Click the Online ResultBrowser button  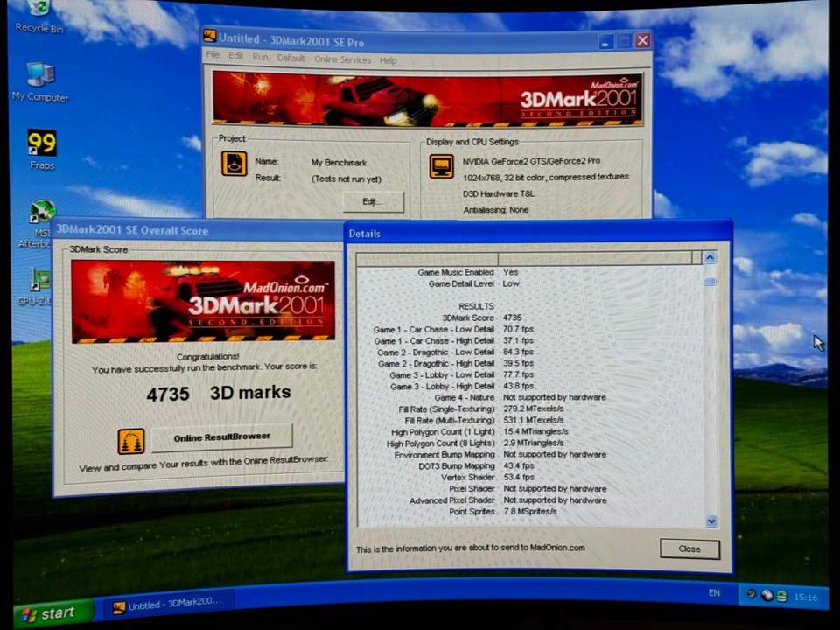(221, 437)
